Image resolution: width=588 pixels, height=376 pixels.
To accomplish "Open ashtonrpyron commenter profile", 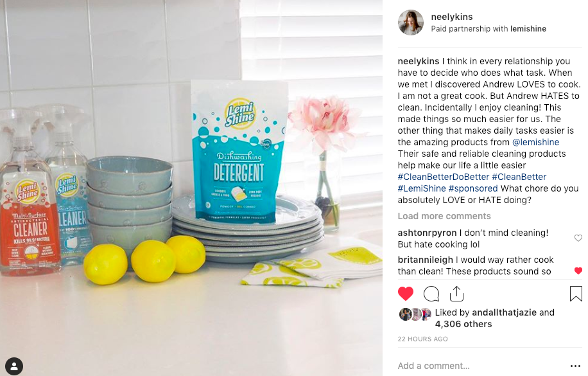I will (427, 233).
